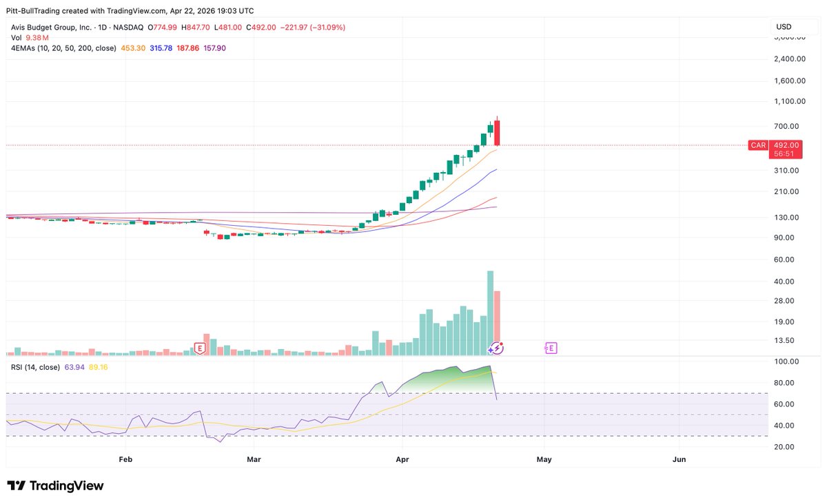
Task: Click the 1,600.00 price scale label
Action: (790, 81)
